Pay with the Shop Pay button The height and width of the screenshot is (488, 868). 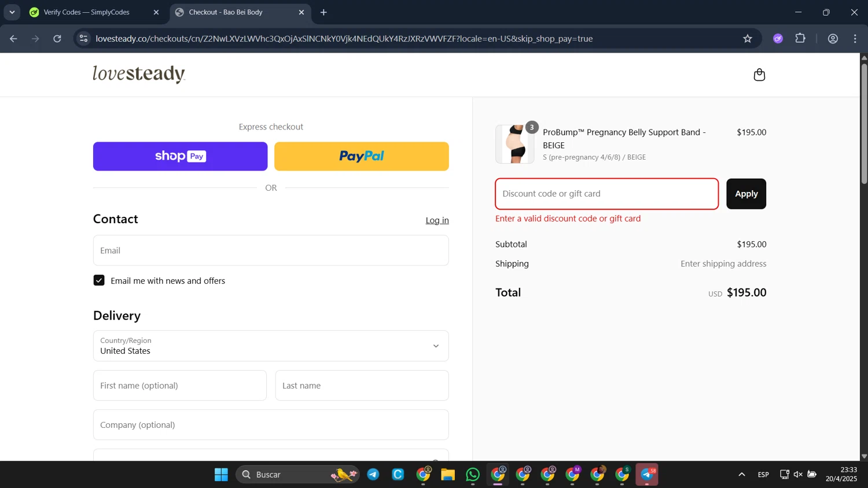180,156
